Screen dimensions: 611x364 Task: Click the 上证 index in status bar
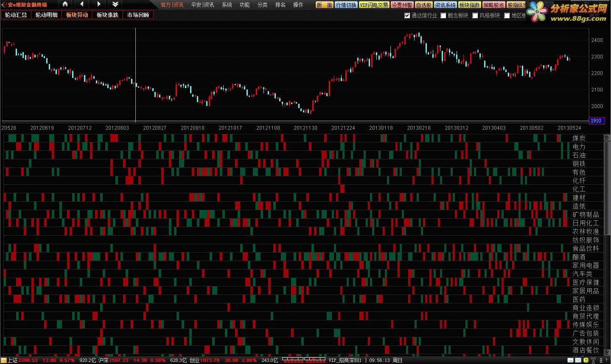(x=13, y=360)
